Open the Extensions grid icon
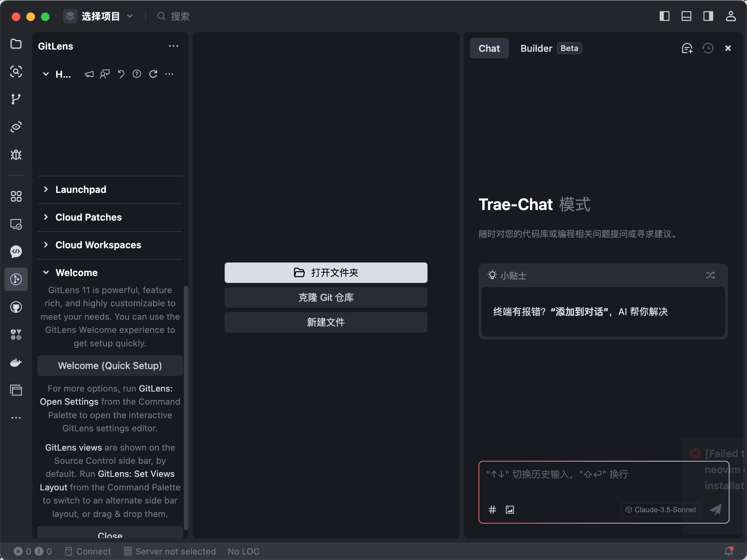The height and width of the screenshot is (560, 747). [16, 197]
